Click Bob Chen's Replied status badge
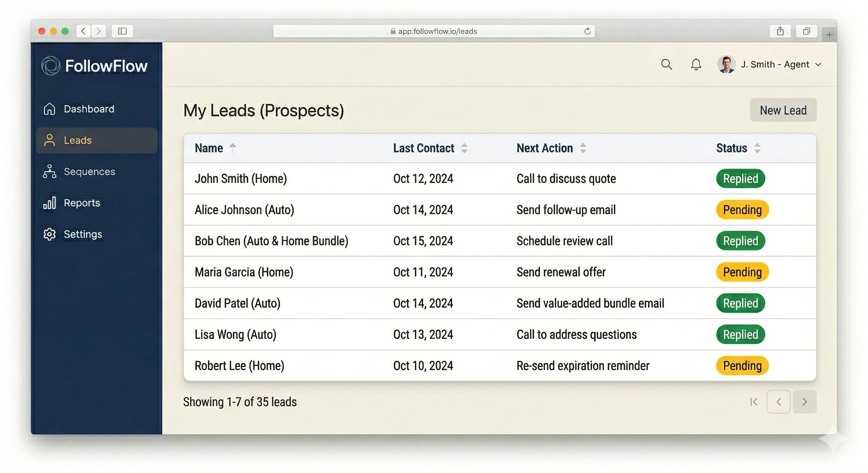868x473 pixels. pos(740,241)
